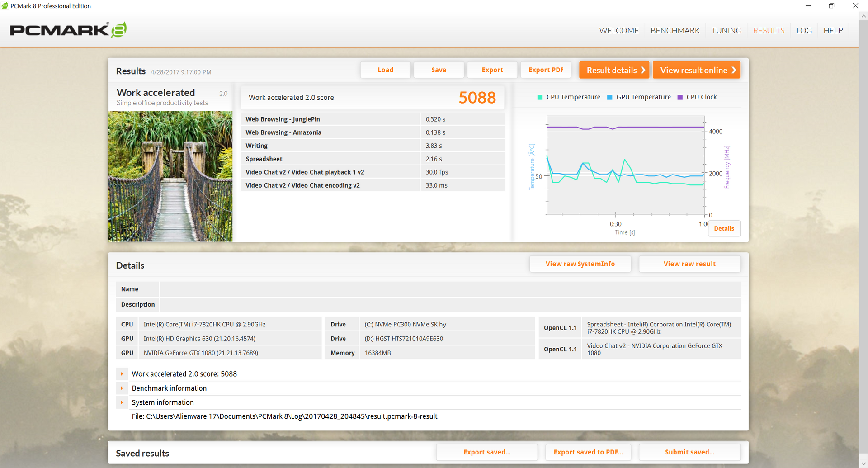Screen dimensions: 868x468
Task: Open View result online
Action: (696, 70)
